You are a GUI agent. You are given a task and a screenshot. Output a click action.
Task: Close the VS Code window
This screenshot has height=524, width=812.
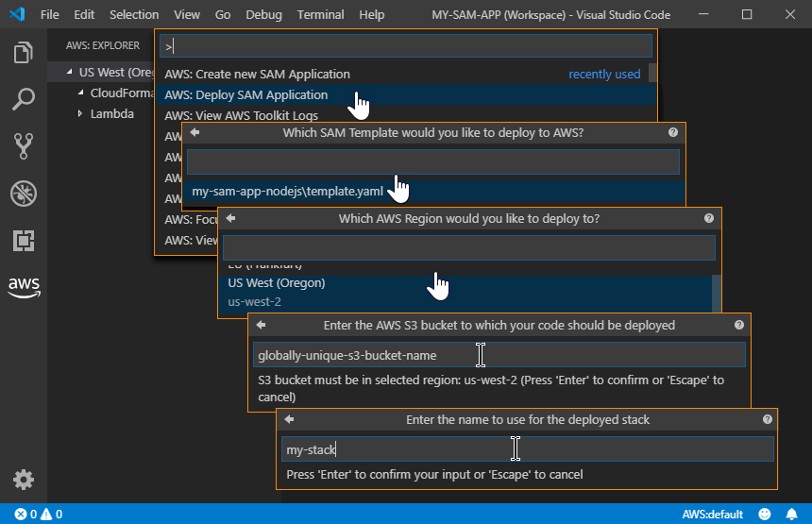[x=789, y=14]
